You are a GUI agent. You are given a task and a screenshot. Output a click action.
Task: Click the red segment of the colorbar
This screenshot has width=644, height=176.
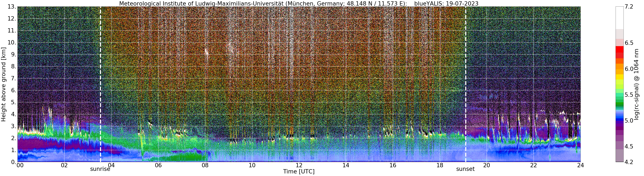619,50
